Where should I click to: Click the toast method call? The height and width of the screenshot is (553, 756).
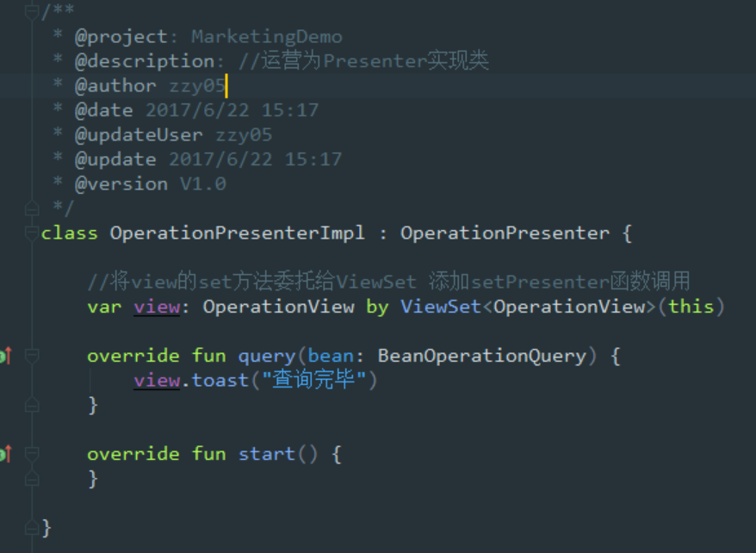coord(219,380)
